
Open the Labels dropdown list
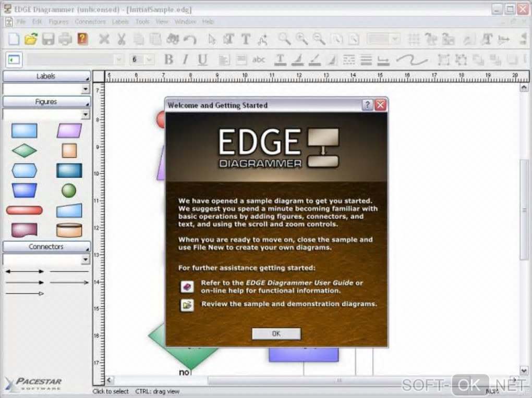(x=85, y=89)
